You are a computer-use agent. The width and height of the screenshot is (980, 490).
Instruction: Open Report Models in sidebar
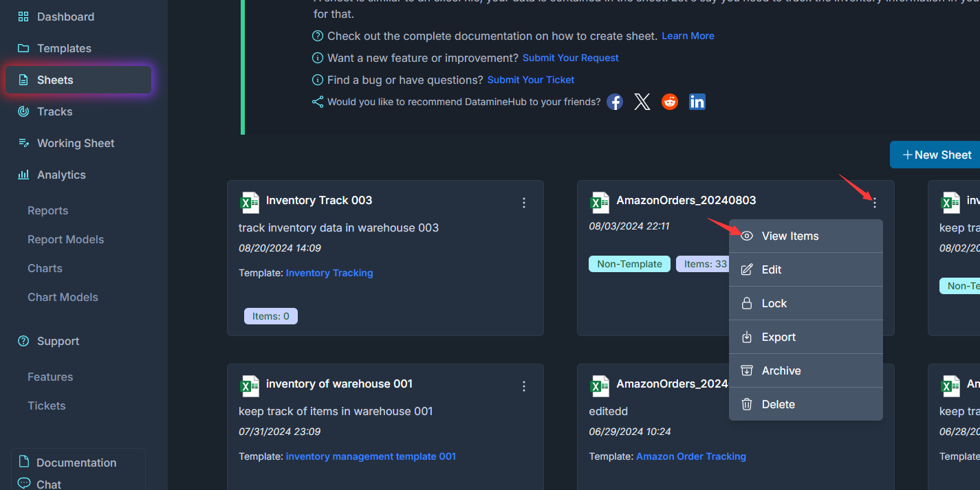tap(65, 239)
